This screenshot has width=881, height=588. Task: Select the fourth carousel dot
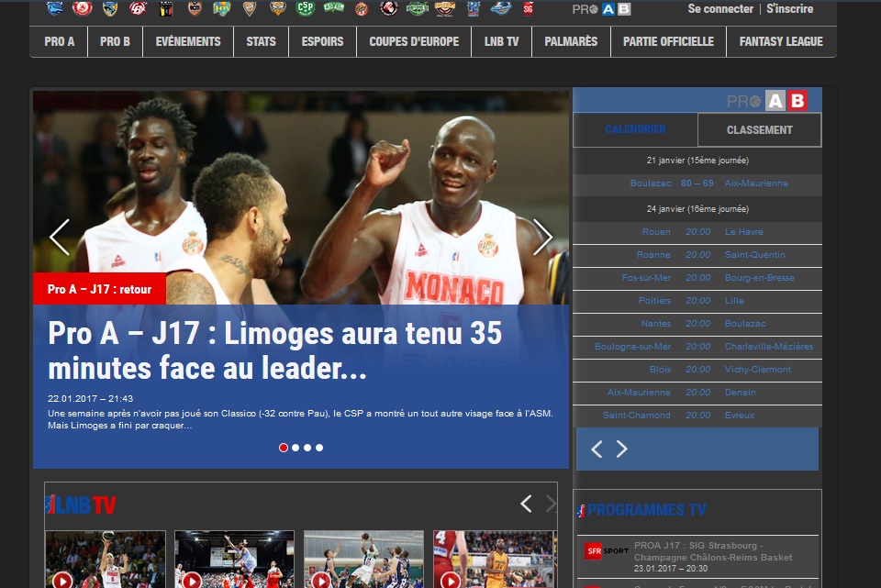[319, 448]
